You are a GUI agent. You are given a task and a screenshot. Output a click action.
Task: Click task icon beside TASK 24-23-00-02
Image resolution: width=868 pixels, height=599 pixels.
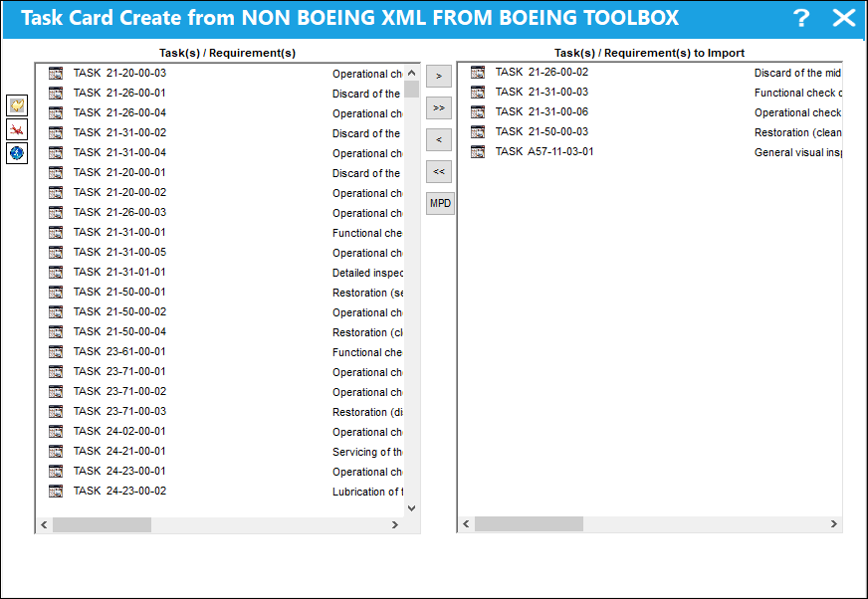pyautogui.click(x=56, y=492)
